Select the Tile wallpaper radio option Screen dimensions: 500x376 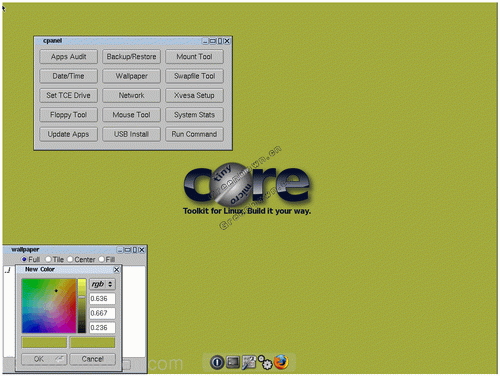54,259
